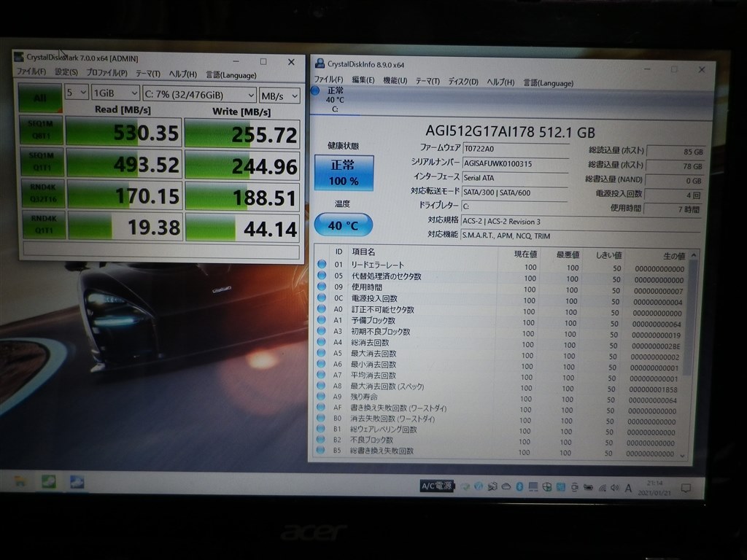This screenshot has width=747, height=560.
Task: Click the power-on count value 4 回
Action: 675,195
